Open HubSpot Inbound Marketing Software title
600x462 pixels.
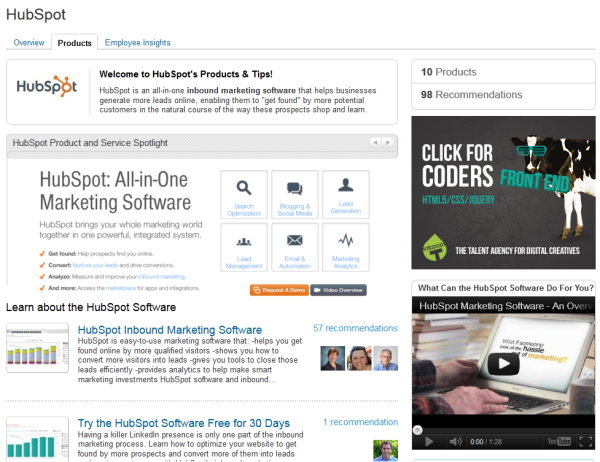point(170,330)
